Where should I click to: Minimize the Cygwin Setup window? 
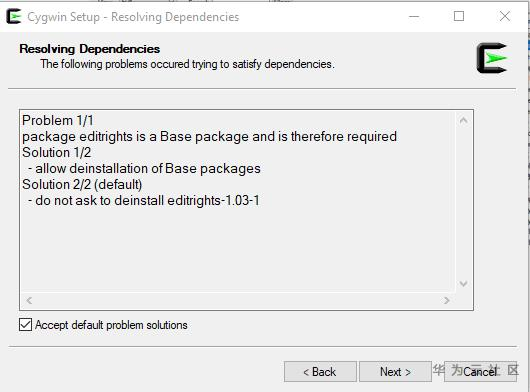[x=414, y=16]
